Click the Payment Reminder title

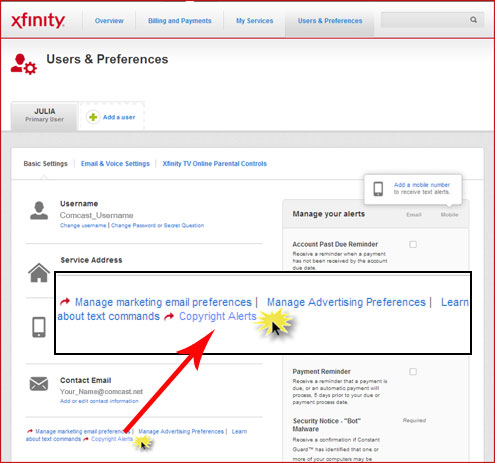[x=321, y=371]
